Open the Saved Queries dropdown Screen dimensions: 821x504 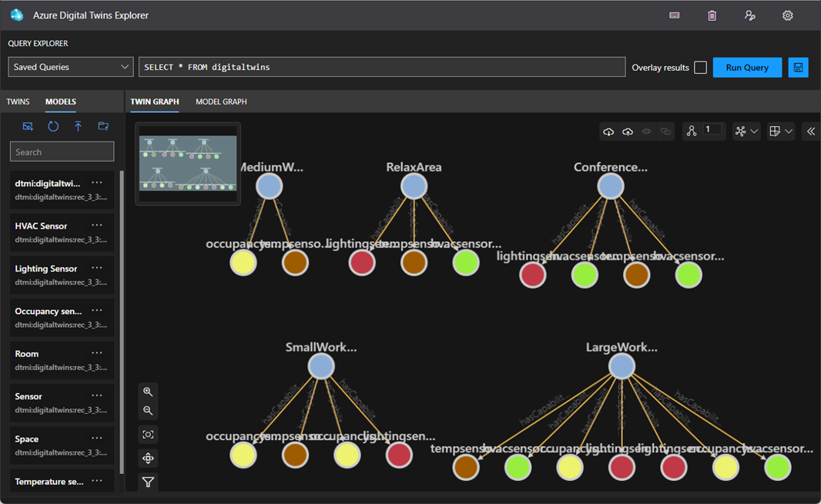tap(71, 67)
